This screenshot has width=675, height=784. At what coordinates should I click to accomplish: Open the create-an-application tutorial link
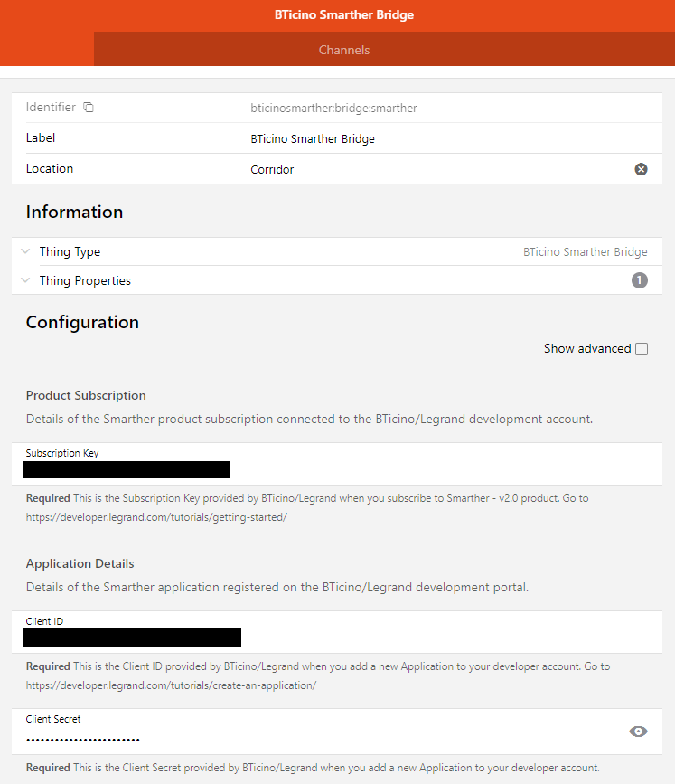tap(171, 685)
